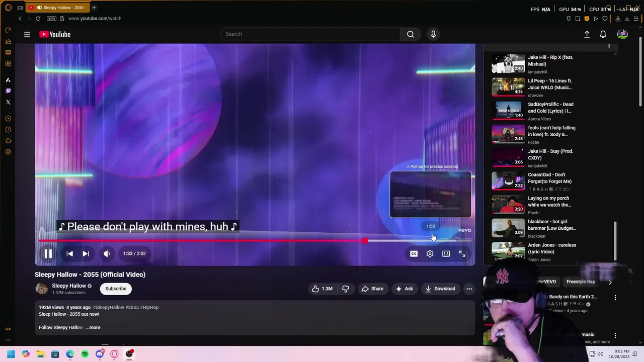This screenshot has width=644, height=362.
Task: Toggle closed captions on the player
Action: [x=414, y=254]
